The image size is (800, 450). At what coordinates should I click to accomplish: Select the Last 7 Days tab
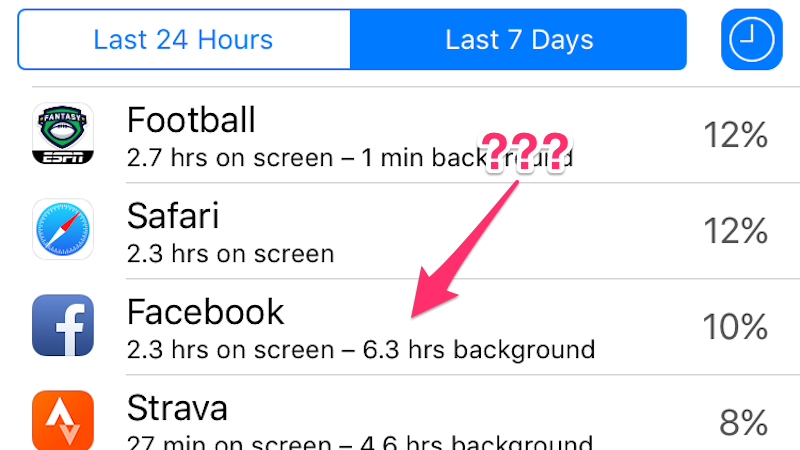[518, 39]
